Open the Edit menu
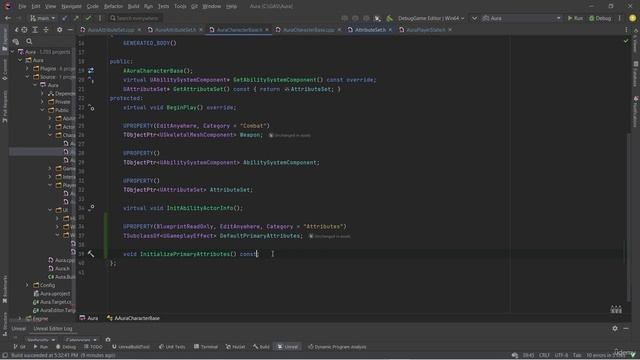The image size is (640, 360). [x=36, y=7]
